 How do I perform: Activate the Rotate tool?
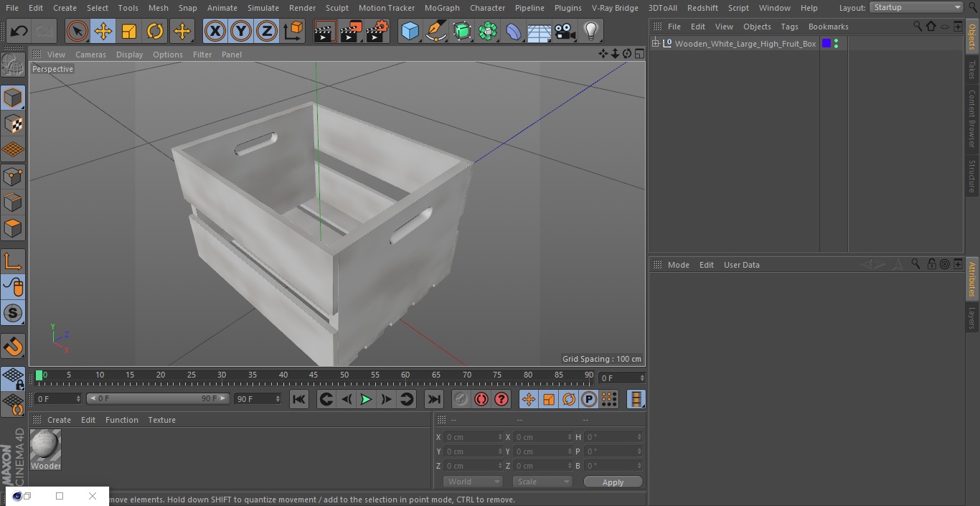155,32
